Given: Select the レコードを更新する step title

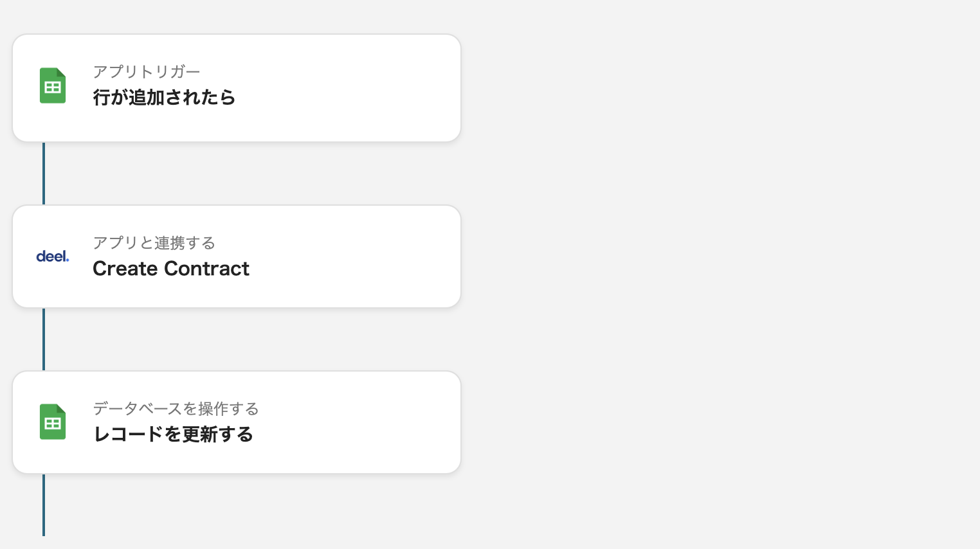Looking at the screenshot, I should click(x=173, y=435).
